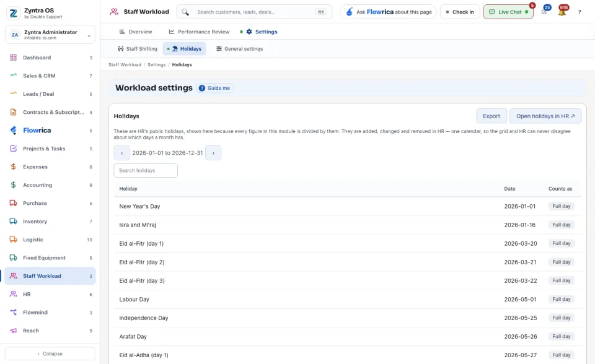
Task: Open Contracts & Subscriptions sidebar item
Action: pos(50,112)
